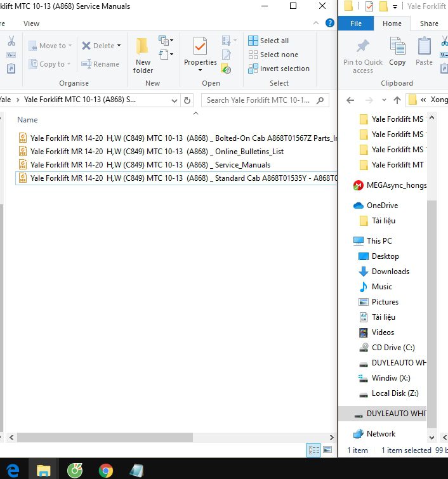Open Coc Coc browser from taskbar

coord(75,471)
